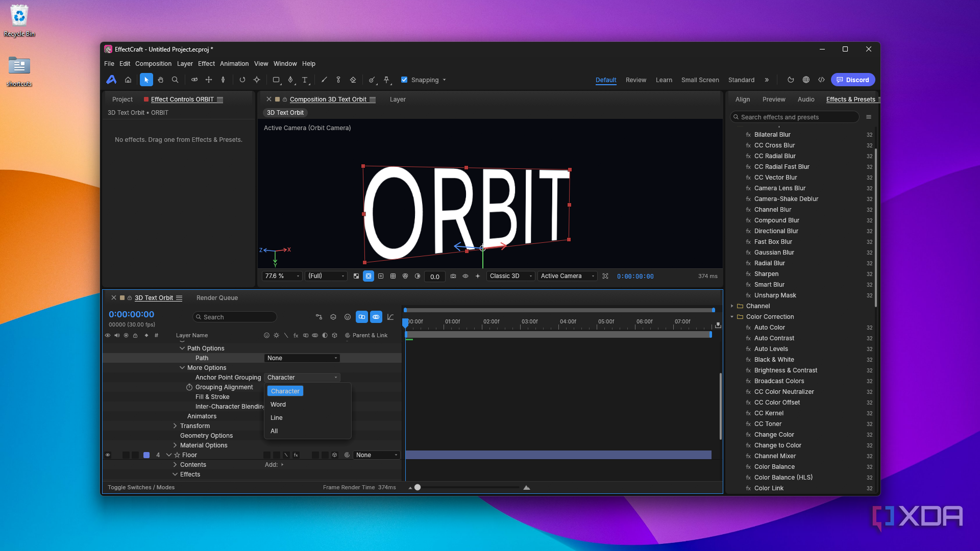Click the fit-to-view icon beside Active Camera
980x551 pixels.
605,276
